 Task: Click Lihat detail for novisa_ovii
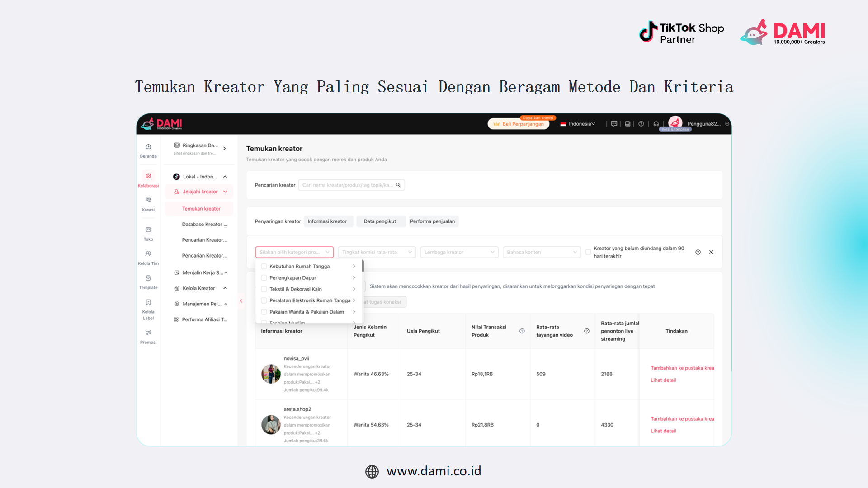(x=663, y=380)
